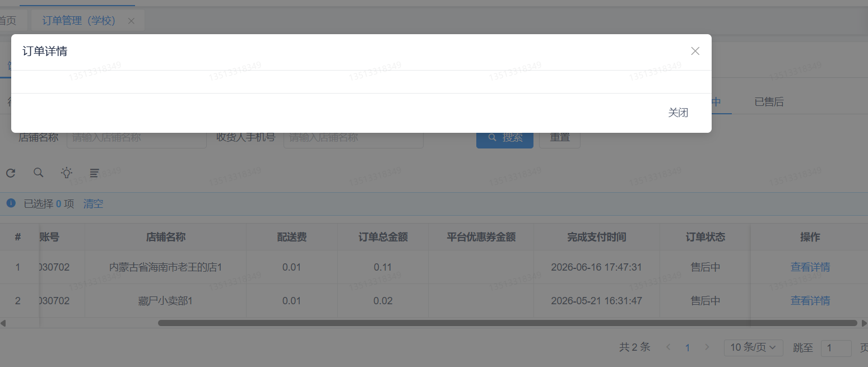Open 查看详情 for 内蒙古省海南市老王的店1
868x367 pixels.
point(810,267)
